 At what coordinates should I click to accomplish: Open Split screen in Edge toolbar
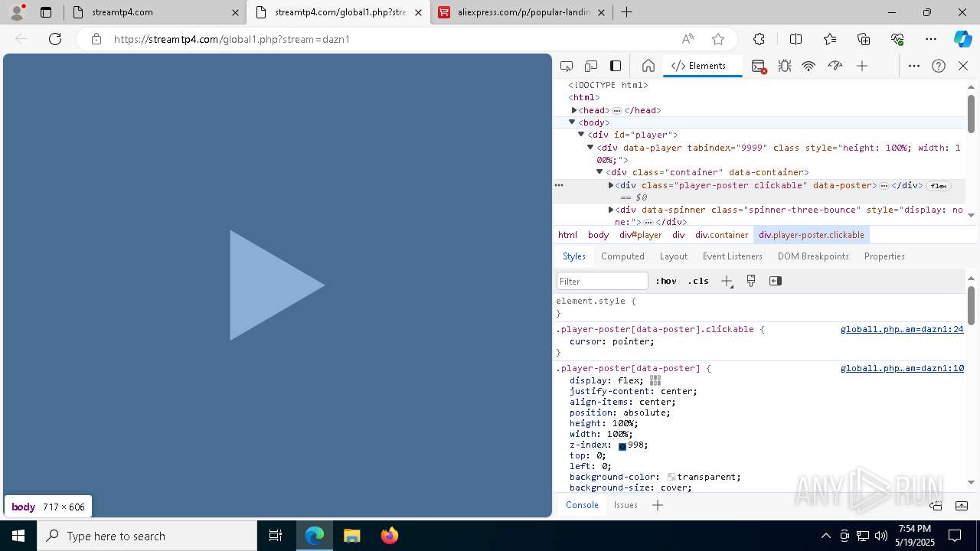pyautogui.click(x=795, y=39)
